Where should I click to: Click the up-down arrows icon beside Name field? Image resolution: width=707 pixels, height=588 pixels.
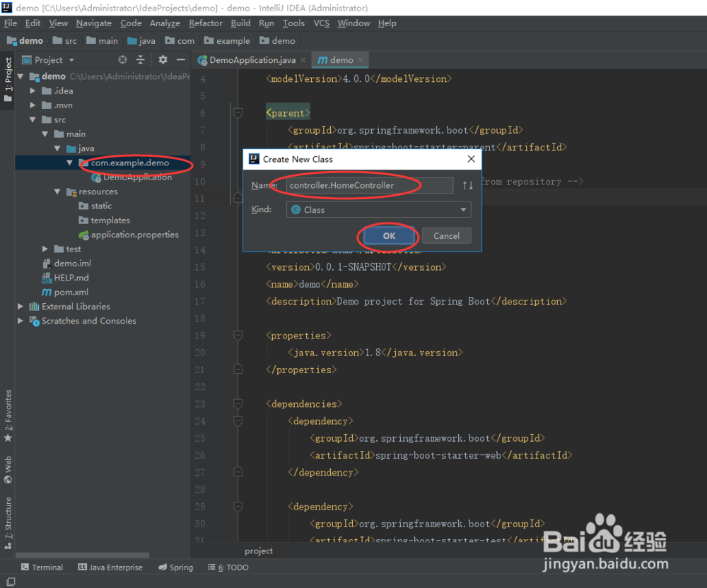tap(467, 185)
